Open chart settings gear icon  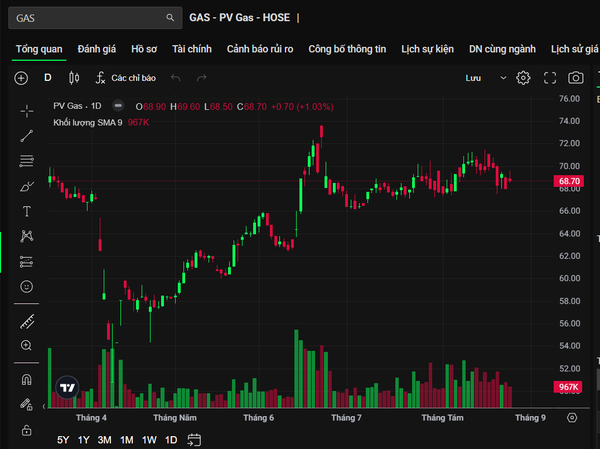click(523, 78)
